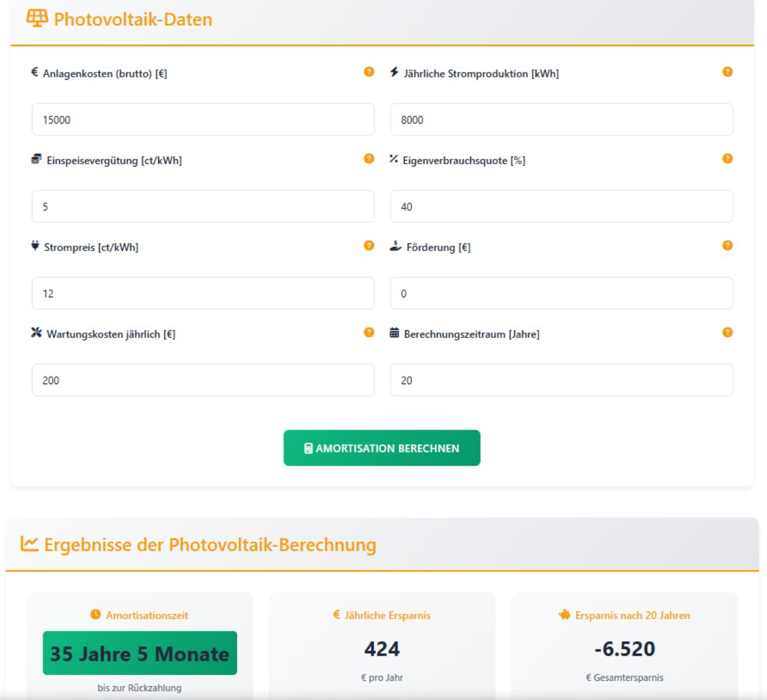Click help icon for Jährliche Stromproduktion
Image resolution: width=767 pixels, height=700 pixels.
coord(727,72)
